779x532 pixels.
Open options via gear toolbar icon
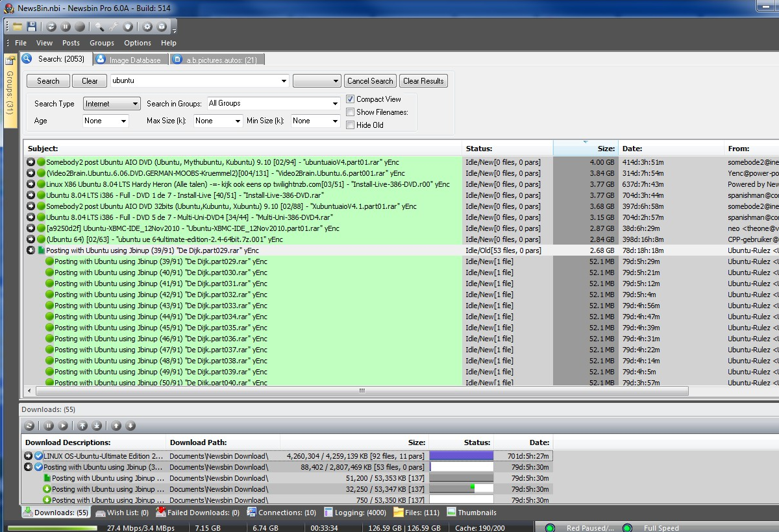pyautogui.click(x=147, y=27)
